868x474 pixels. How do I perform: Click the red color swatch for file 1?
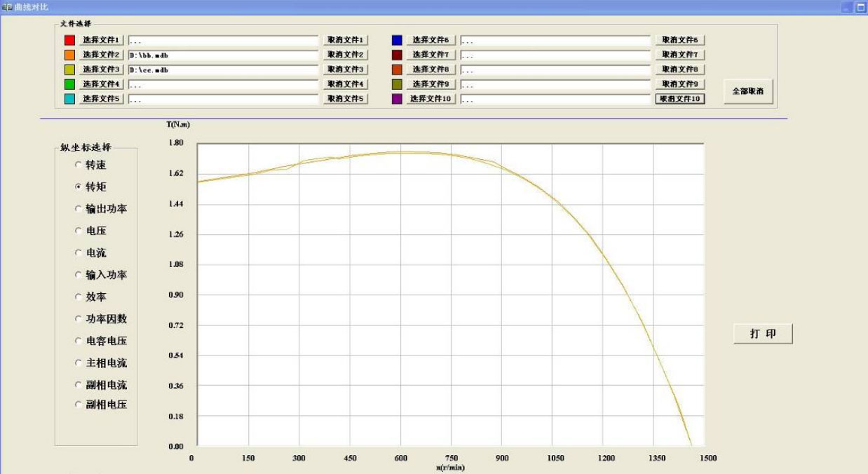(69, 40)
